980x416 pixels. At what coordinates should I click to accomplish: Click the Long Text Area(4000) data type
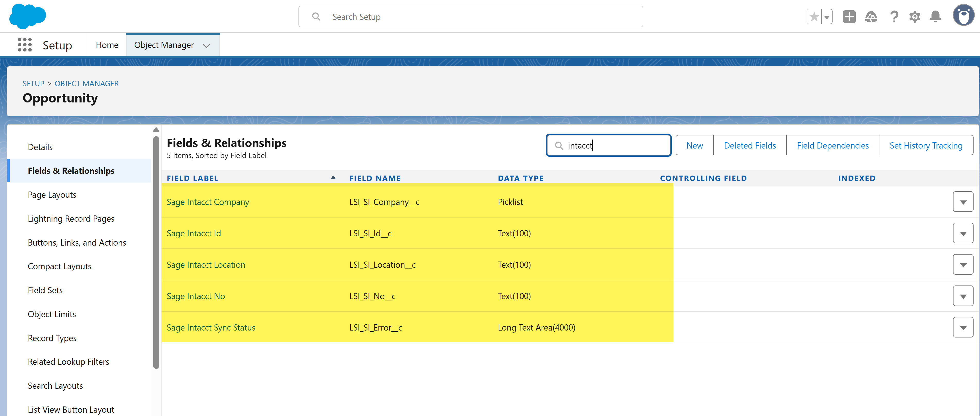click(536, 327)
